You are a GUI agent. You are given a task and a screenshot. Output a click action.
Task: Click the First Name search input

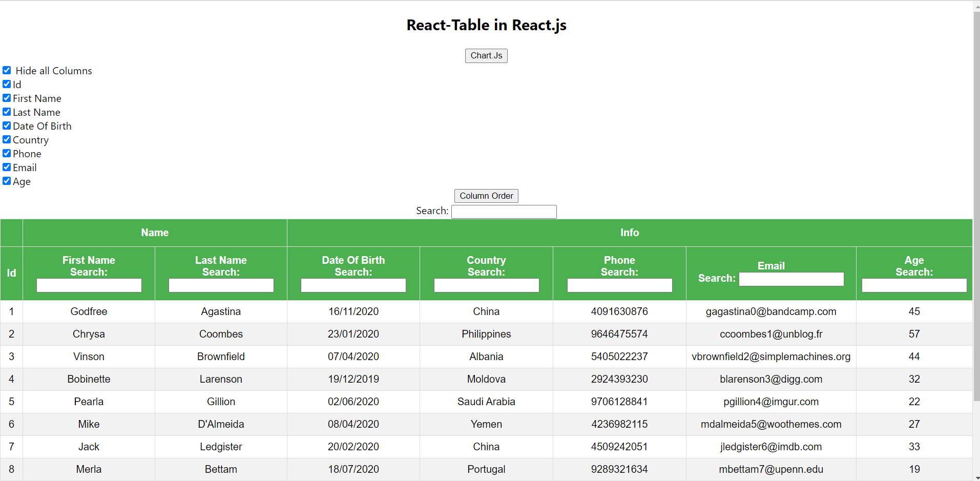tap(89, 285)
